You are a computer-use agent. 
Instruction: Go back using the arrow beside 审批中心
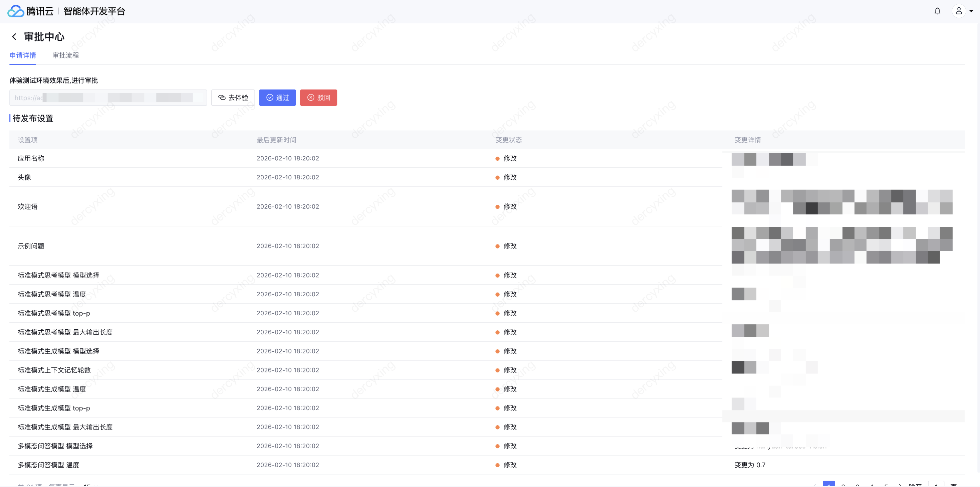14,36
